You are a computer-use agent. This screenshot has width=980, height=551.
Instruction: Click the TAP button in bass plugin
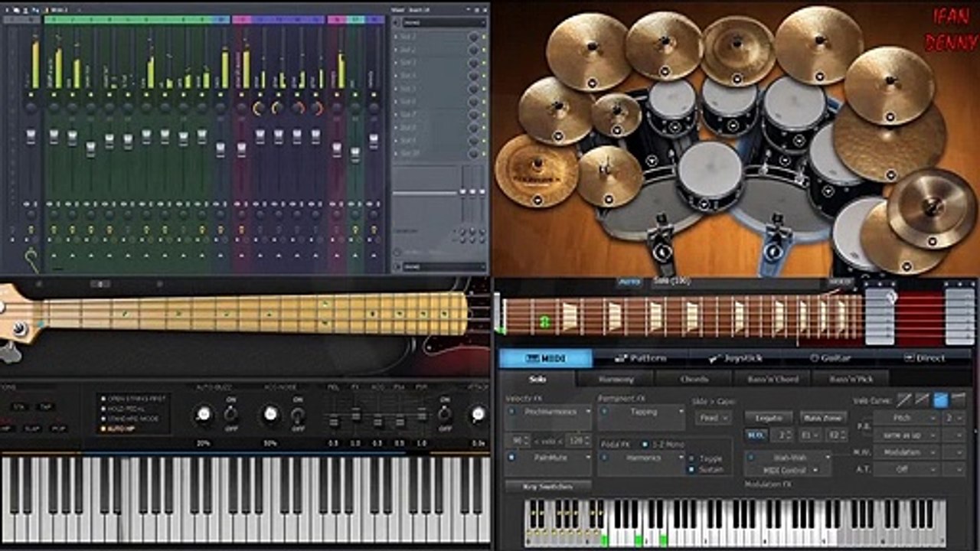click(44, 407)
